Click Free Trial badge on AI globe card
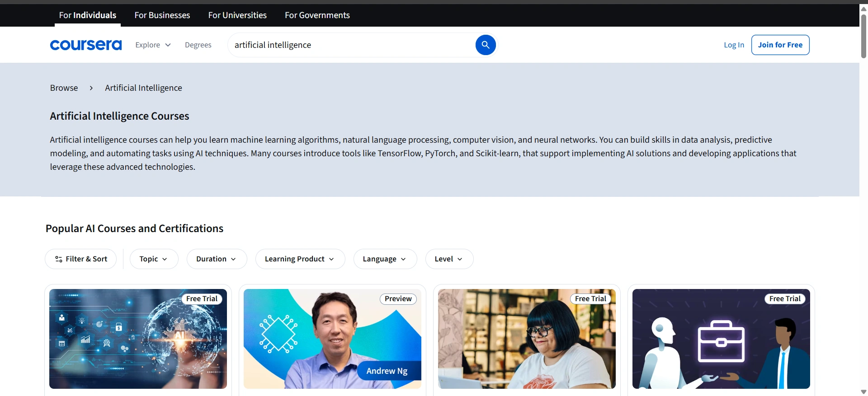The image size is (868, 396). click(x=202, y=298)
